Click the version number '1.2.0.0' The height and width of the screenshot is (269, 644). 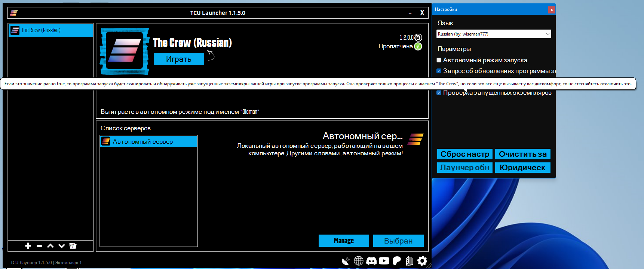click(x=407, y=37)
